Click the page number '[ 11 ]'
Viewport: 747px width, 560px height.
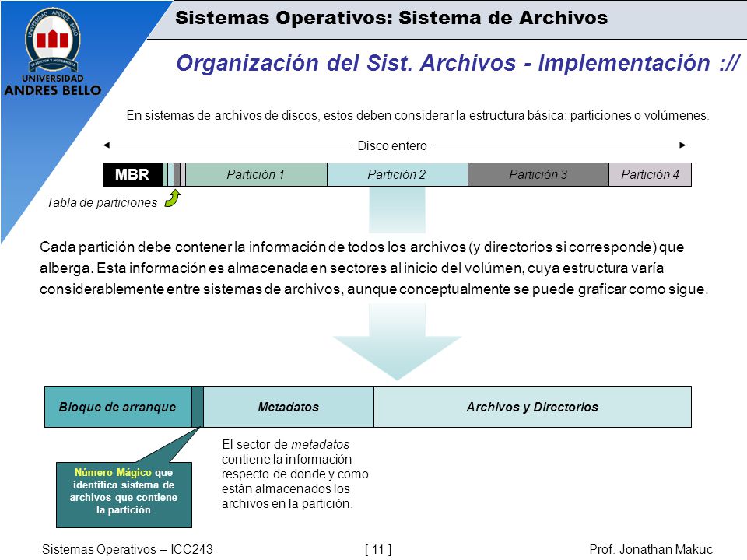point(378,550)
